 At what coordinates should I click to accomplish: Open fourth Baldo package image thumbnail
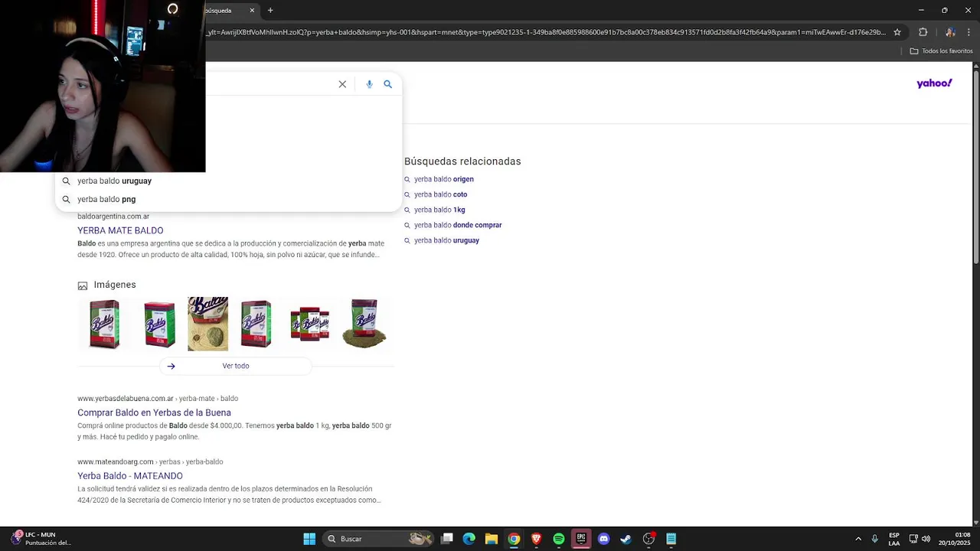(x=256, y=324)
